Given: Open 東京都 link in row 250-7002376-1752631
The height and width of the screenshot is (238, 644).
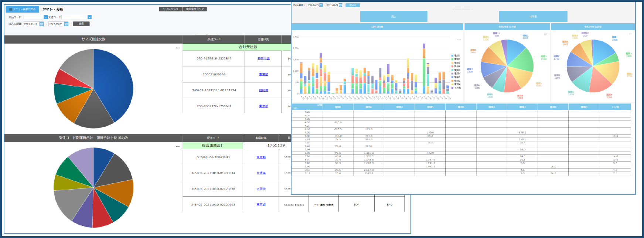Looking at the screenshot, I should click(263, 106).
